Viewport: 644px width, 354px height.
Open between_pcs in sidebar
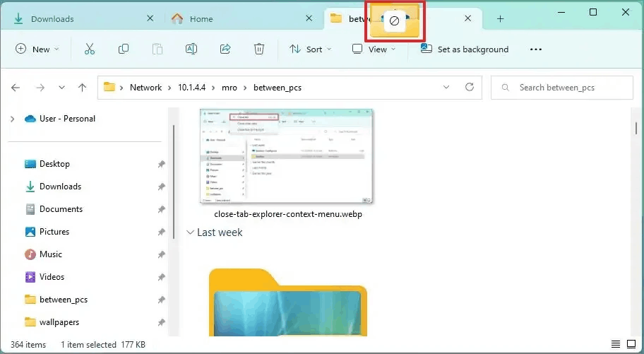pyautogui.click(x=64, y=300)
